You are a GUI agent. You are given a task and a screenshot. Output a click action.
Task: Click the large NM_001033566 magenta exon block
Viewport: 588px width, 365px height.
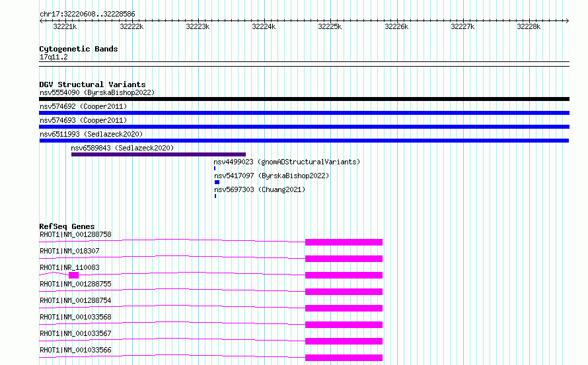[344, 358]
